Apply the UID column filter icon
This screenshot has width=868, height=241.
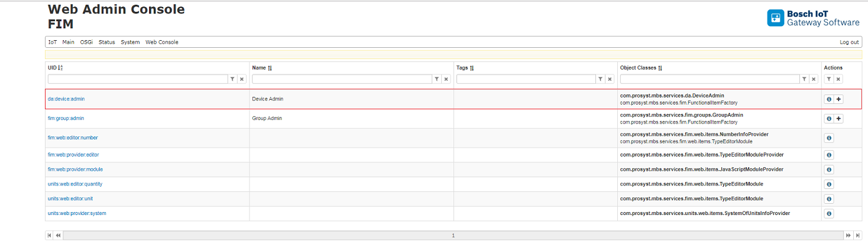click(232, 79)
